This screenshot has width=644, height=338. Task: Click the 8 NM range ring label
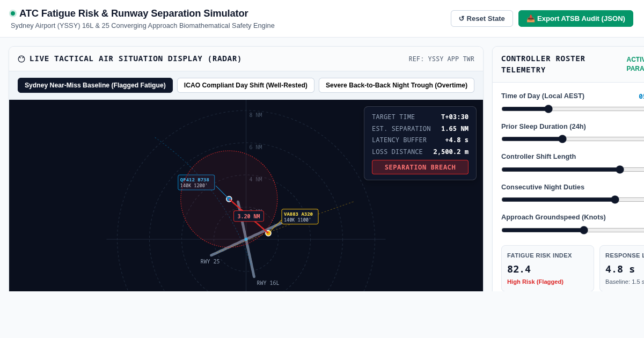[255, 115]
